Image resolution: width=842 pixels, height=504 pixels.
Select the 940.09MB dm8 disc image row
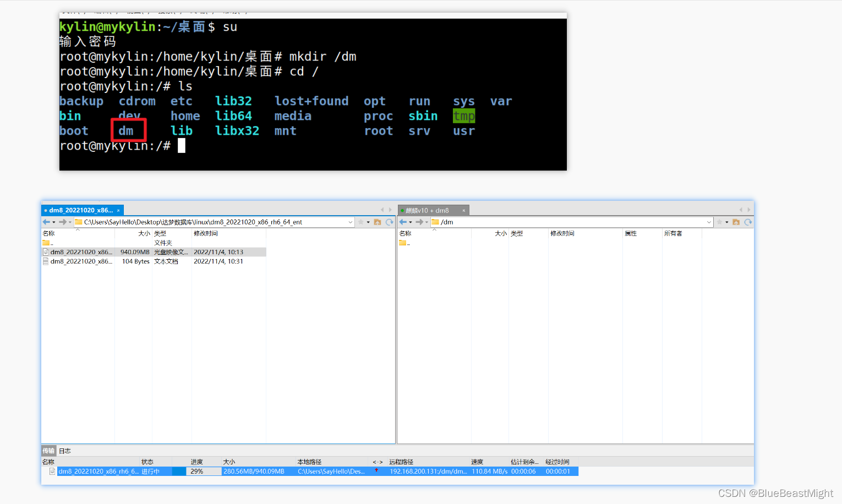tap(154, 252)
